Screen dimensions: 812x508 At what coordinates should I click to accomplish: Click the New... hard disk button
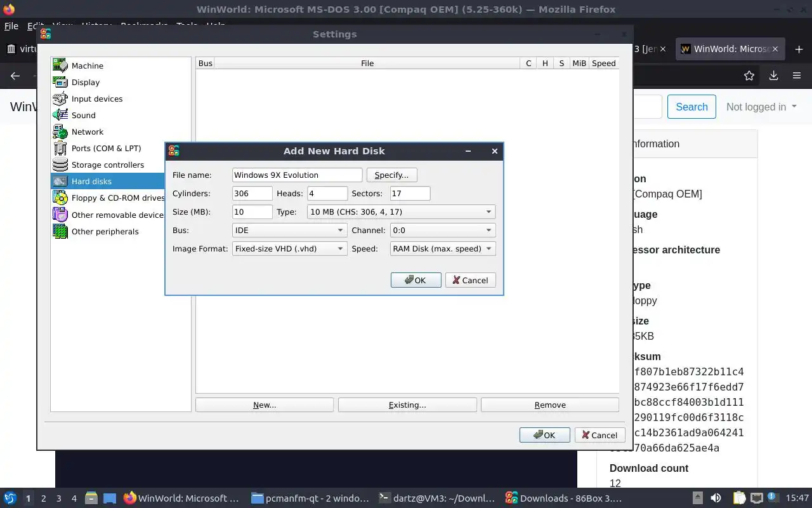(x=265, y=404)
